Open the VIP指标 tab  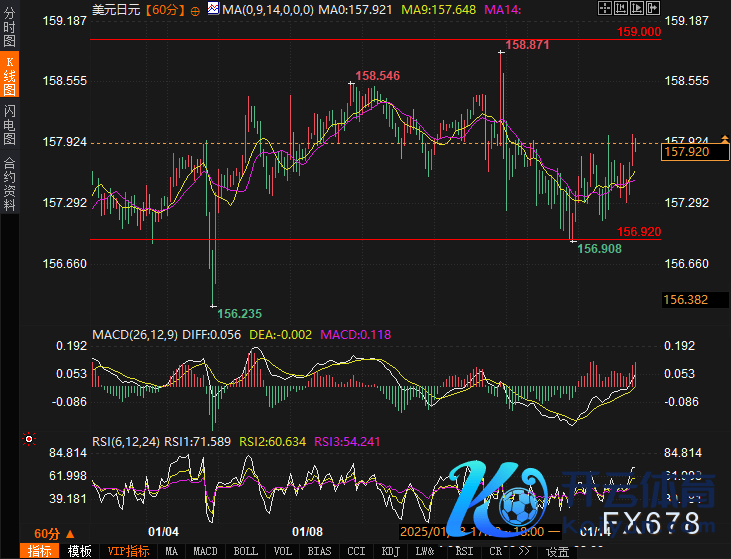128,551
